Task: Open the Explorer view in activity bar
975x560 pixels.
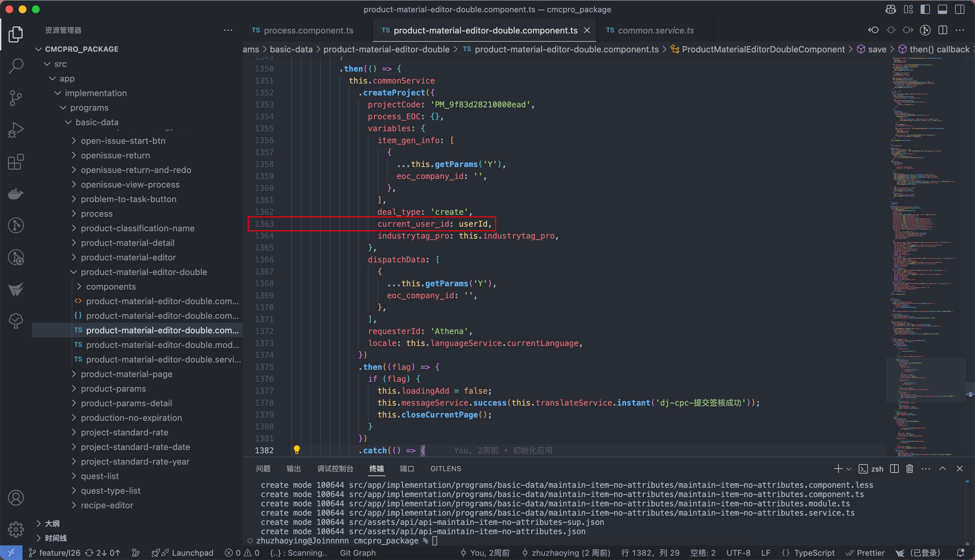Action: pyautogui.click(x=16, y=34)
